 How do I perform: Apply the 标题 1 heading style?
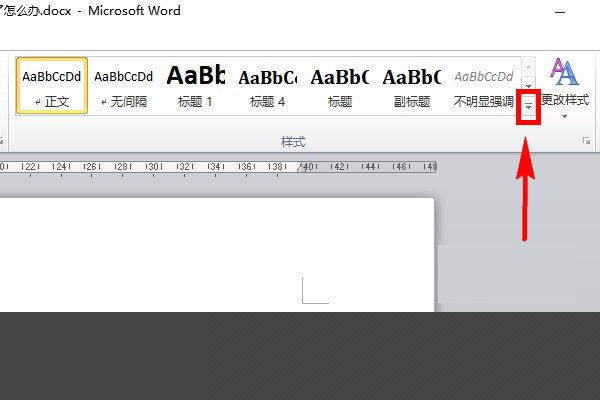(195, 86)
